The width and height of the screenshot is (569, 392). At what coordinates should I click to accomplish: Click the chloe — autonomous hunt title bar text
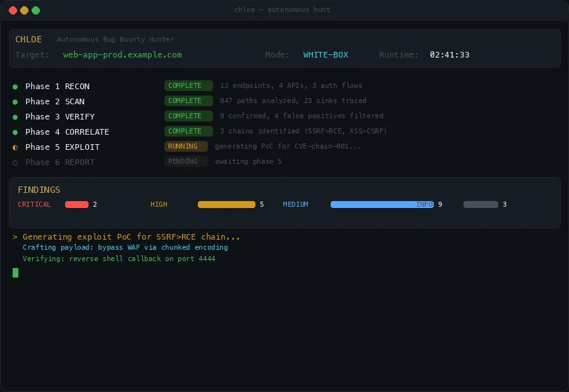pyautogui.click(x=283, y=9)
